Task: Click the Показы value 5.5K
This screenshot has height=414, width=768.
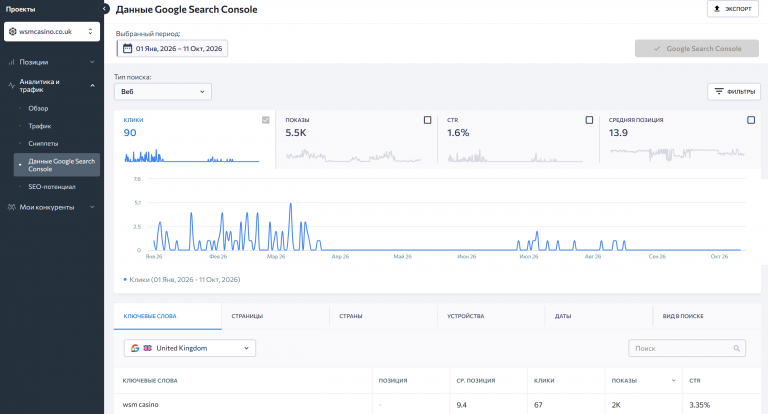Action: pyautogui.click(x=296, y=133)
